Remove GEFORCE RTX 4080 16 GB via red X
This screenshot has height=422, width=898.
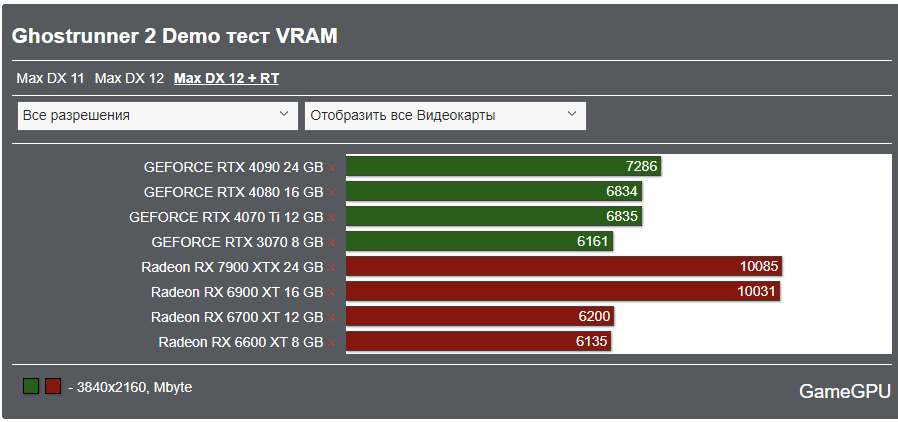[x=331, y=192]
